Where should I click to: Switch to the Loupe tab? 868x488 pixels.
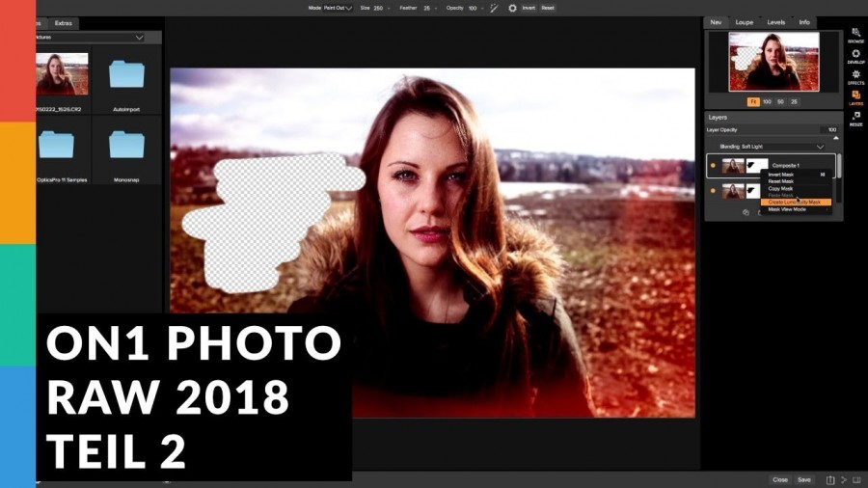pyautogui.click(x=744, y=22)
